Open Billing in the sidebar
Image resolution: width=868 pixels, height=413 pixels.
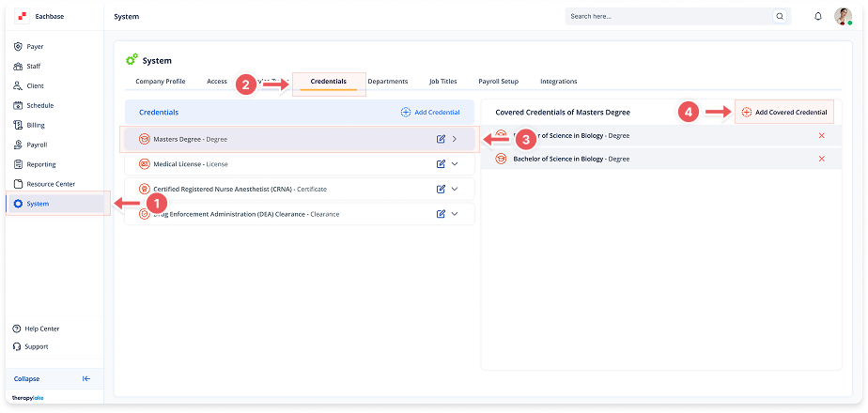[36, 125]
